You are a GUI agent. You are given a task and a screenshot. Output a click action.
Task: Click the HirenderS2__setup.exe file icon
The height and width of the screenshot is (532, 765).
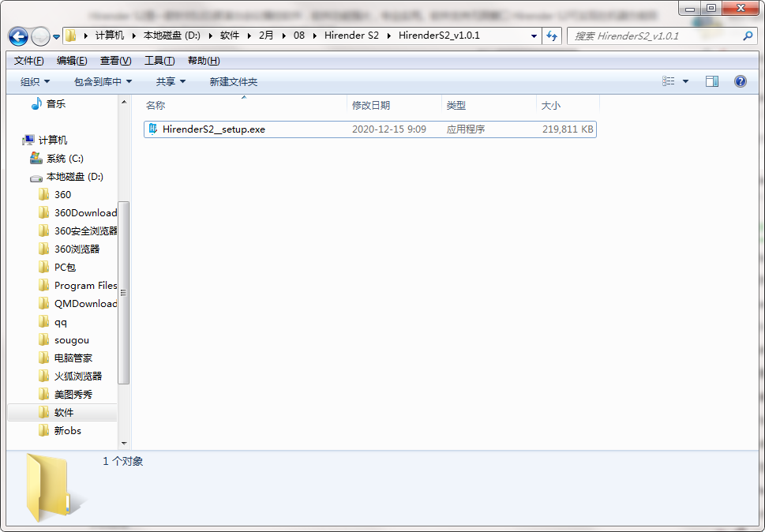click(x=153, y=129)
